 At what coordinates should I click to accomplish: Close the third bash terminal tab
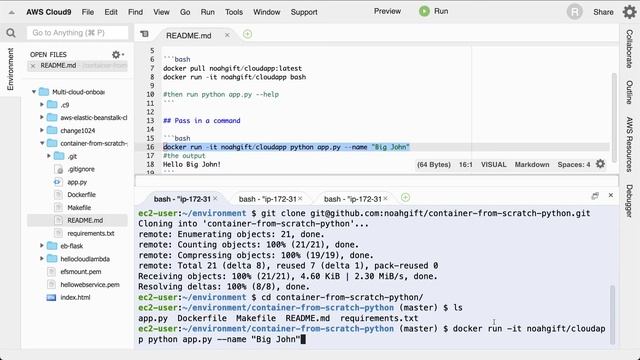(385, 198)
